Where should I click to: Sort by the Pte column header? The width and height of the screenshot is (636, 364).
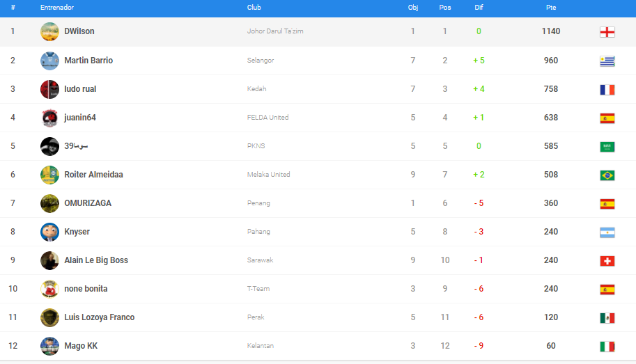pos(550,7)
